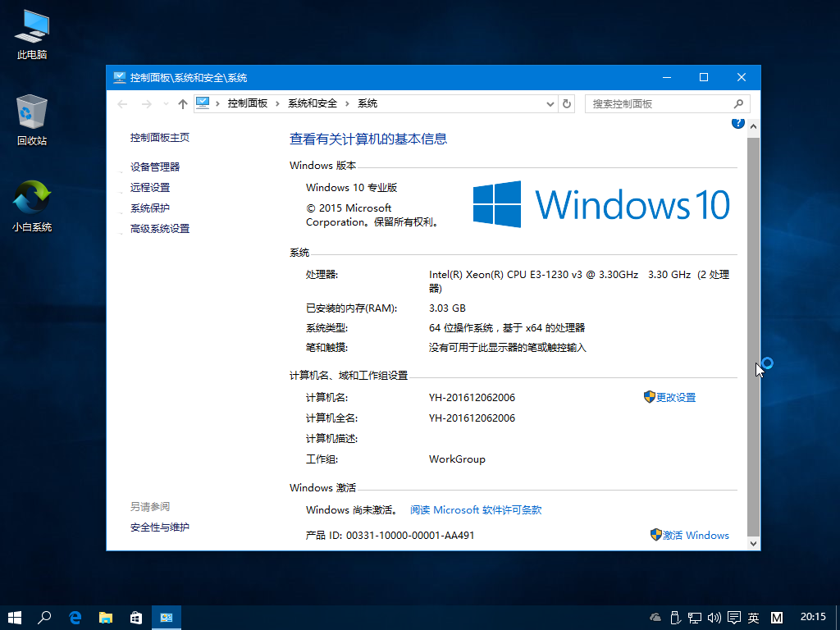This screenshot has height=630, width=840.
Task: Click the back navigation arrow
Action: click(x=122, y=103)
